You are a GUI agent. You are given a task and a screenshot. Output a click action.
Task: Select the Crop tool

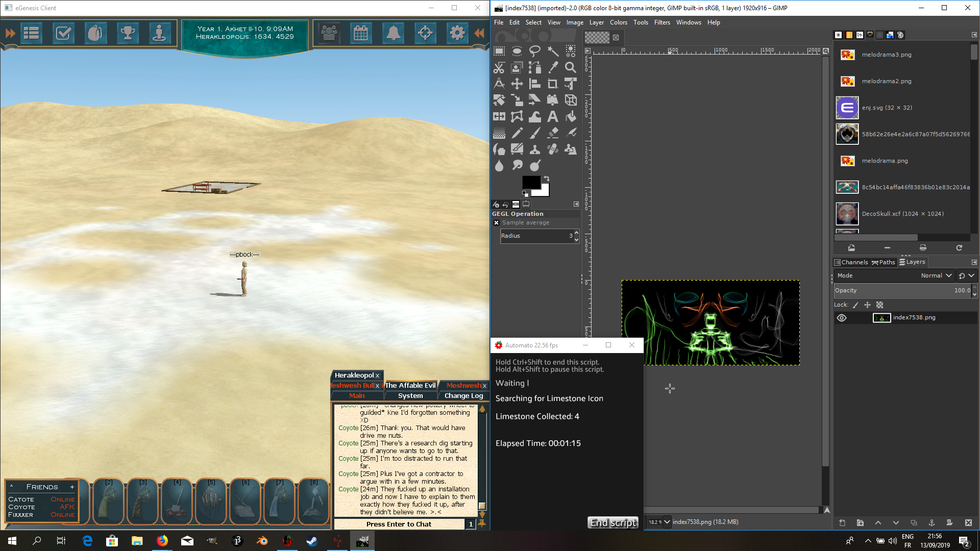[552, 84]
